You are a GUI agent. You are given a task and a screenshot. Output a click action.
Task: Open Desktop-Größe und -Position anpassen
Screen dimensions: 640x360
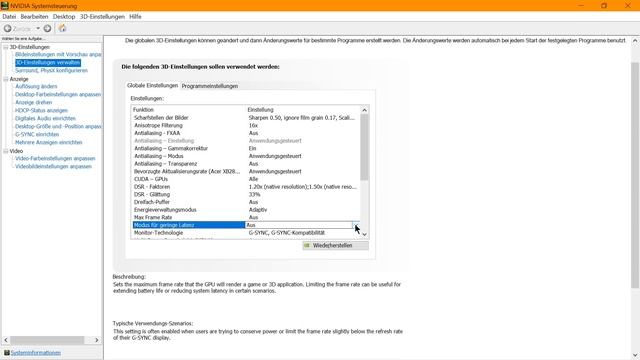click(x=58, y=127)
